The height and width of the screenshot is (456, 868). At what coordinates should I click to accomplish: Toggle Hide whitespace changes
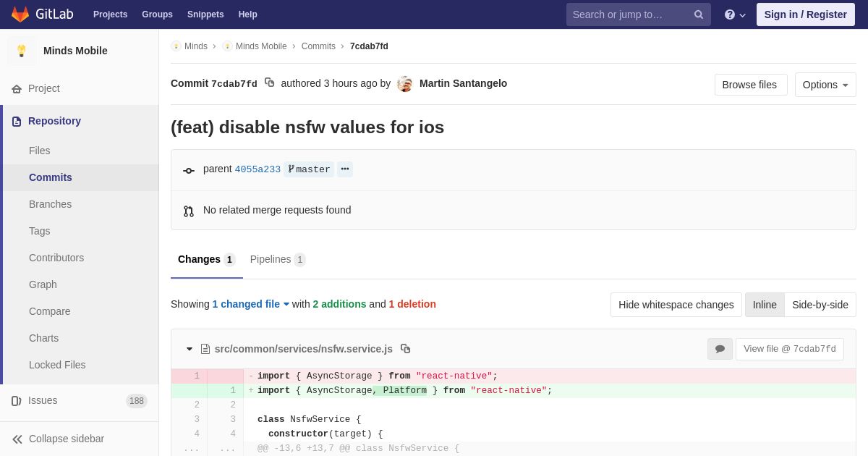pyautogui.click(x=676, y=305)
